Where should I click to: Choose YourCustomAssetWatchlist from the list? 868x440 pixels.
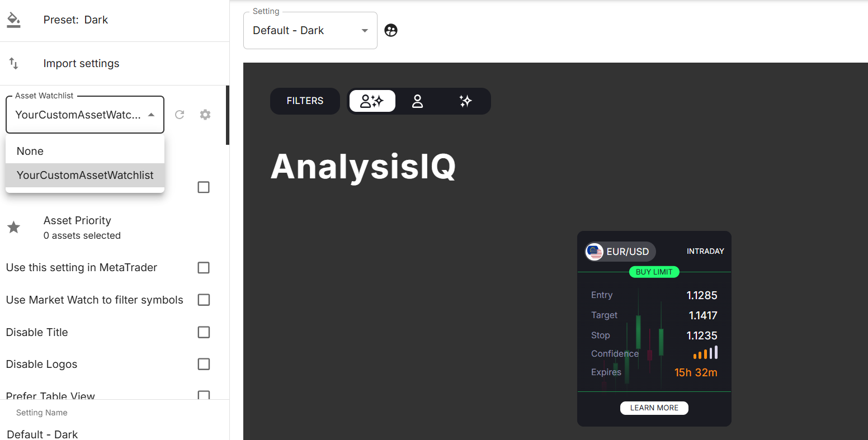point(85,176)
